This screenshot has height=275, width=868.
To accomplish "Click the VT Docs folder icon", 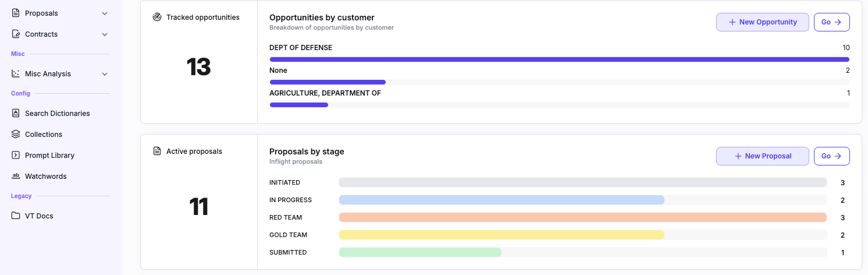I will [16, 216].
